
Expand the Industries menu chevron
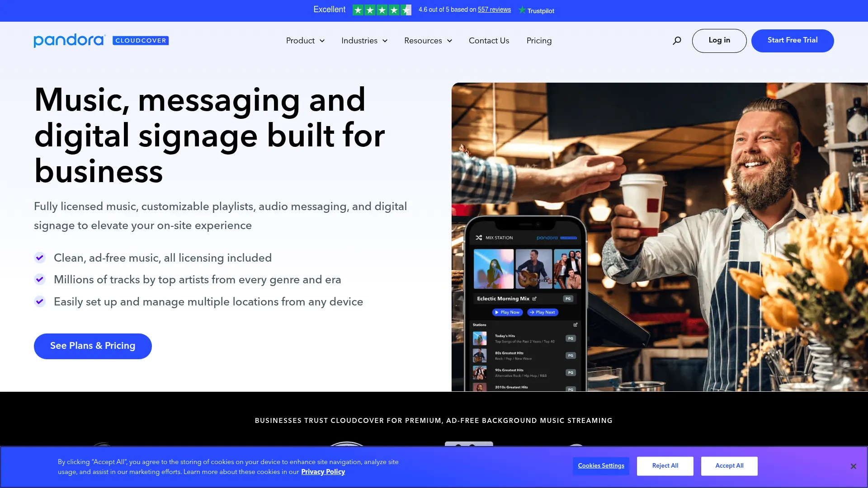pyautogui.click(x=385, y=41)
